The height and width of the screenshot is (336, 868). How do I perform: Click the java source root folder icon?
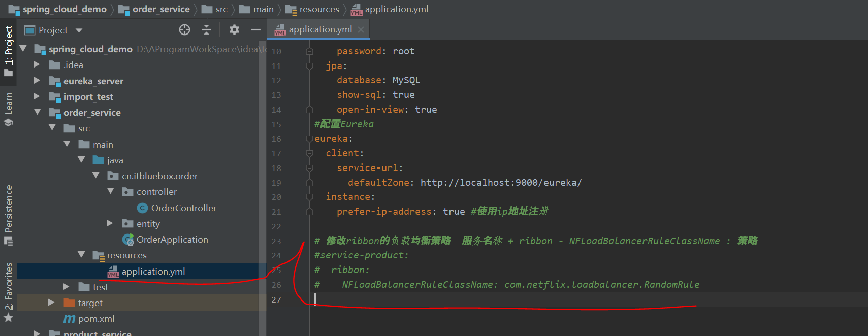click(x=99, y=160)
